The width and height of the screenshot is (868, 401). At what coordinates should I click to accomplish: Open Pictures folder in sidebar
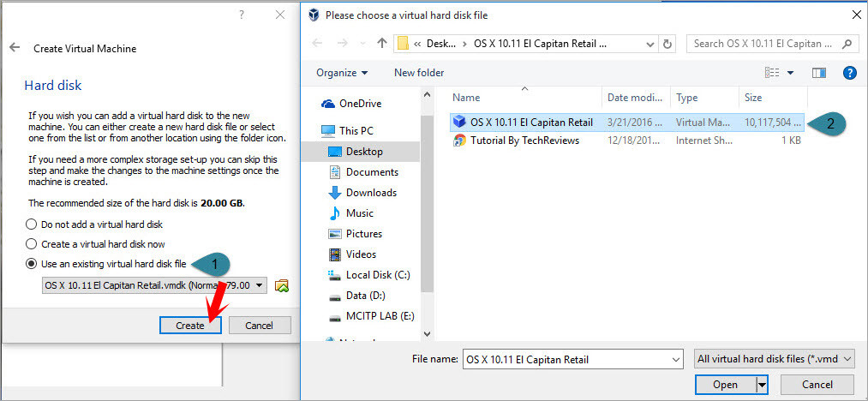[x=355, y=233]
